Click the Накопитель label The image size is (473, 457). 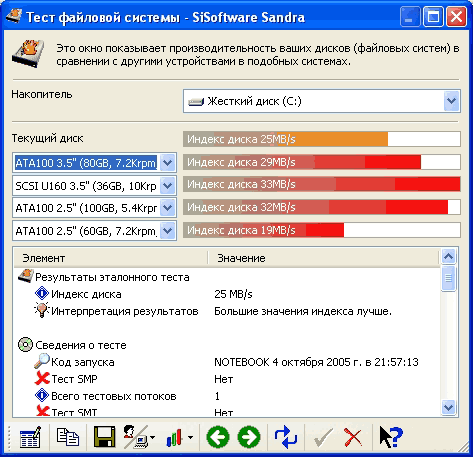click(42, 94)
